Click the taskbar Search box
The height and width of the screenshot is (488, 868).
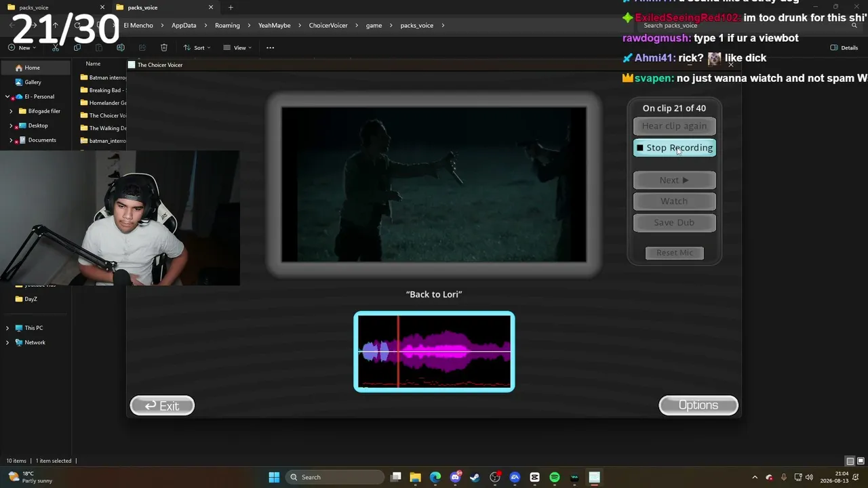point(335,477)
